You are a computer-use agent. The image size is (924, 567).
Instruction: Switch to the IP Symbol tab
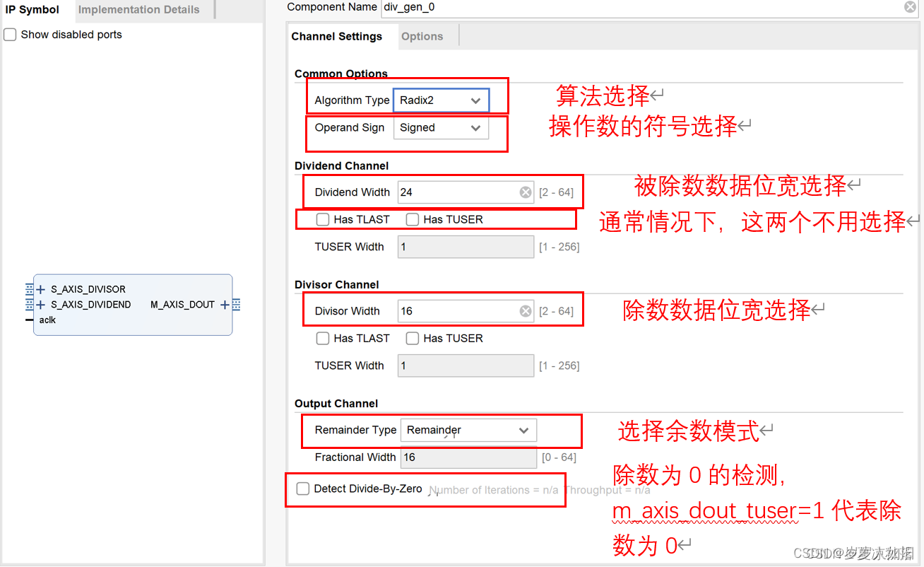click(32, 10)
